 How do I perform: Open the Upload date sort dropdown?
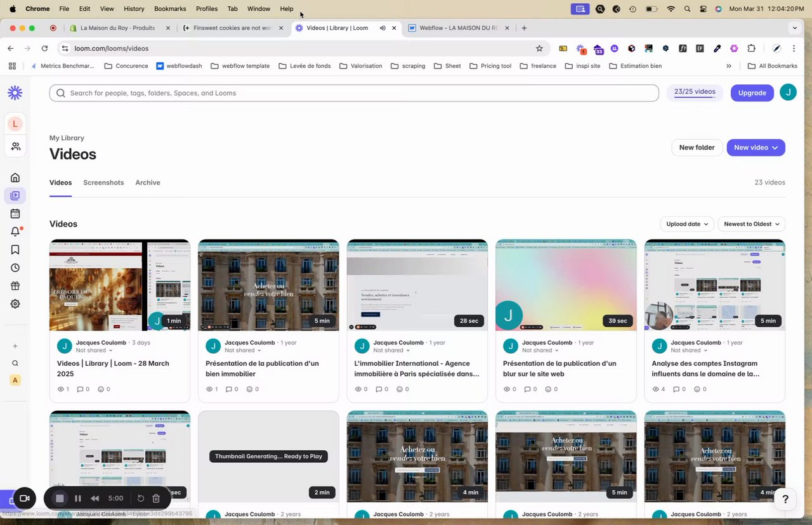coord(687,224)
